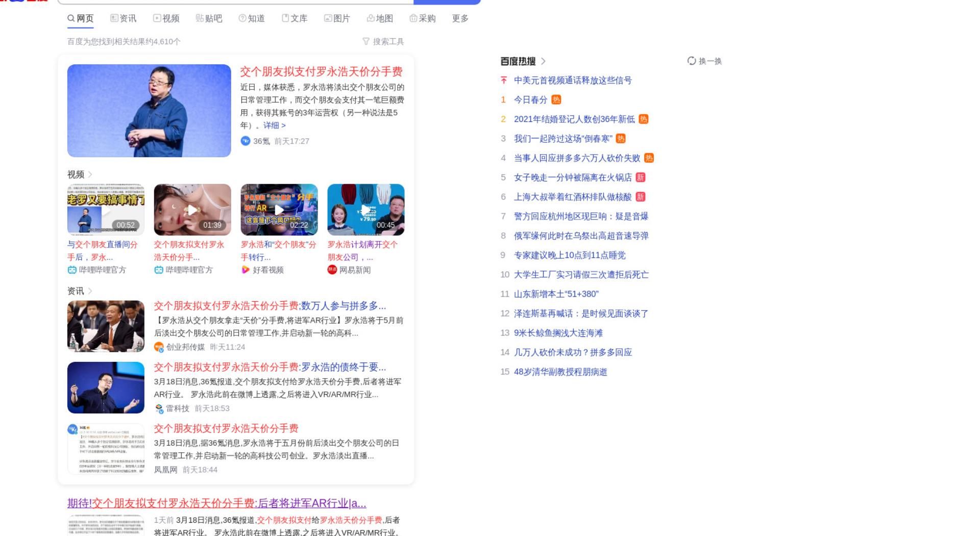The image size is (980, 536).
Task: Open hot search 9米长鲸鱼搁浅大连海滩
Action: pos(558,333)
